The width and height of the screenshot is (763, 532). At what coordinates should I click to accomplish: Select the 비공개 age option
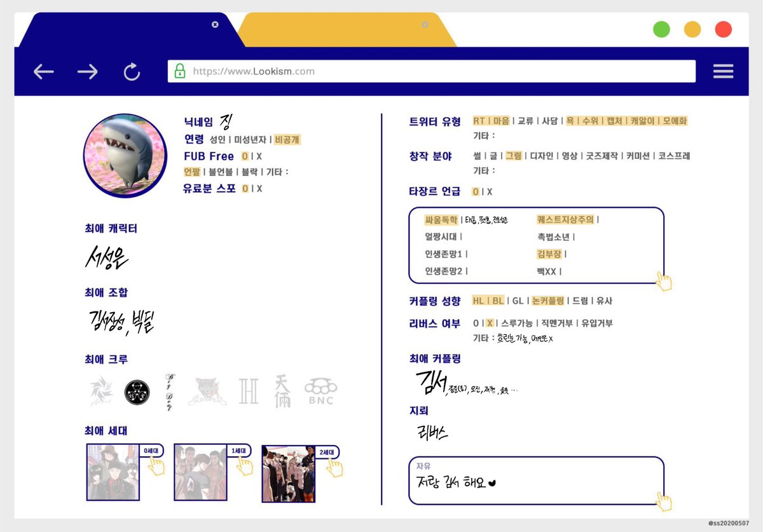click(x=287, y=139)
